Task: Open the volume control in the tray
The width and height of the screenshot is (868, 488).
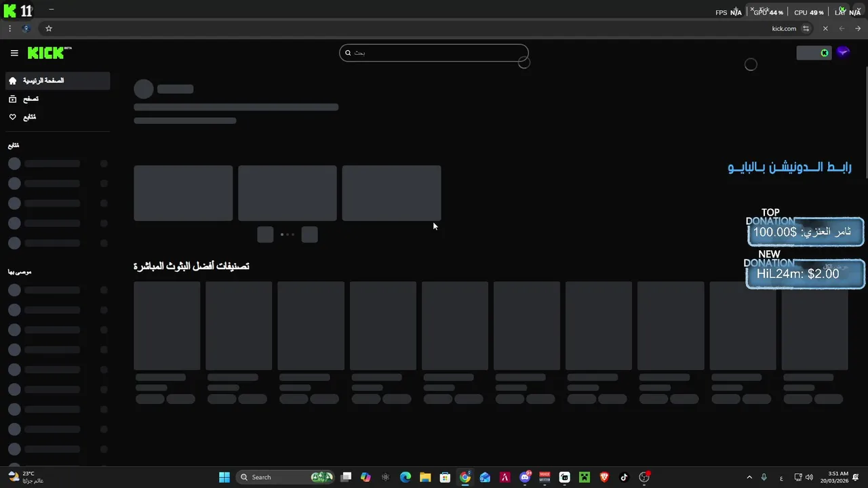Action: click(x=809, y=477)
